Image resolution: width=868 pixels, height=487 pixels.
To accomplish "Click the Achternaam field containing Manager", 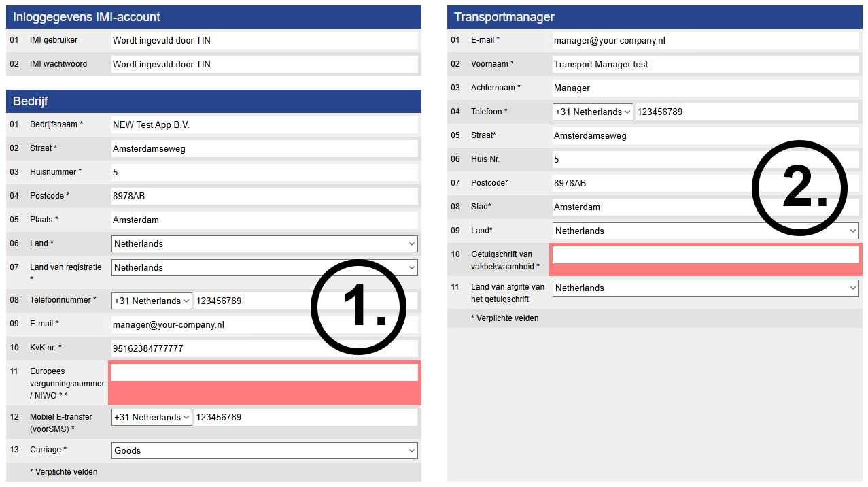I will pos(705,88).
